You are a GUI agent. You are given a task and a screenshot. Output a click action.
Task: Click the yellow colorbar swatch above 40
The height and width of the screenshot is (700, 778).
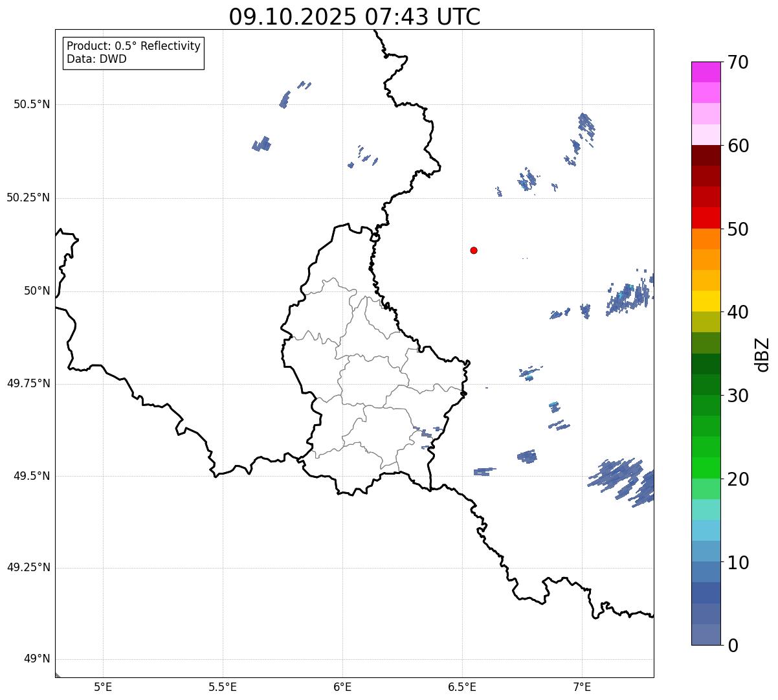point(706,301)
